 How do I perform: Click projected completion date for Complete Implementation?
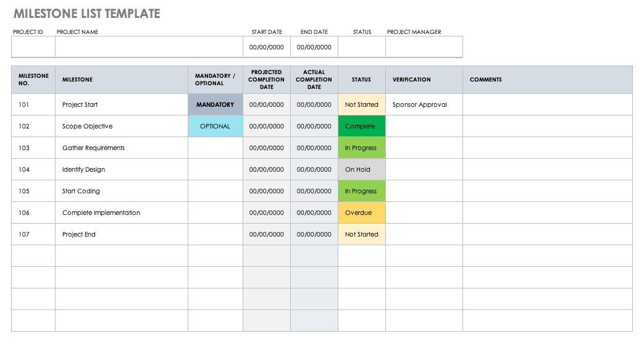pos(267,212)
